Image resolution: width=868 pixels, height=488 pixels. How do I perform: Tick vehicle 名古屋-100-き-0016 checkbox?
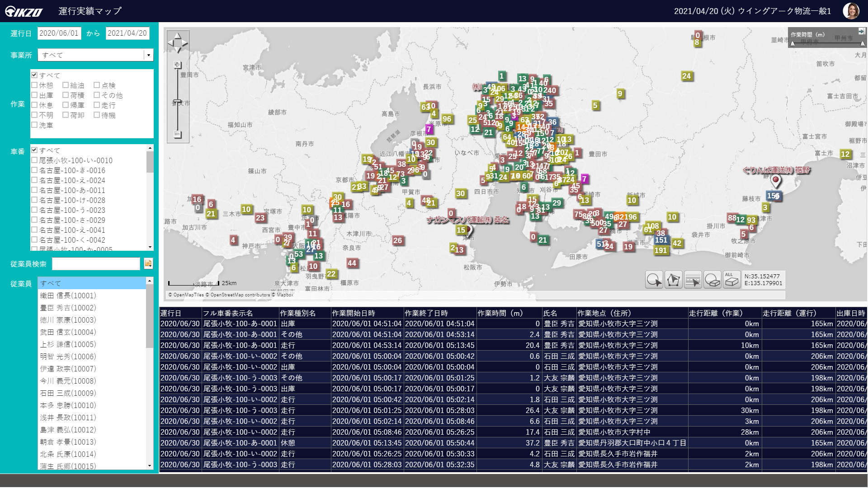34,170
